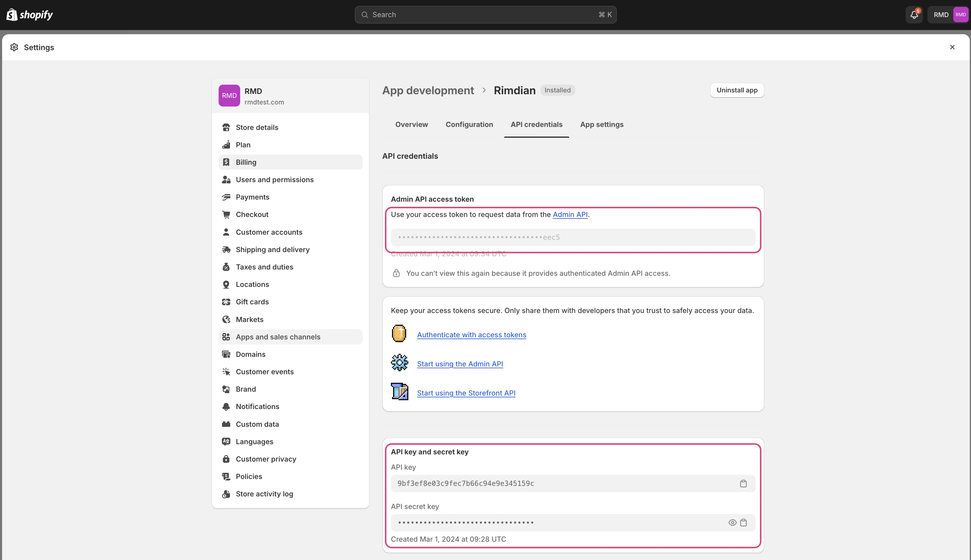The height and width of the screenshot is (560, 971).
Task: Open Customer privacy settings
Action: click(x=290, y=459)
